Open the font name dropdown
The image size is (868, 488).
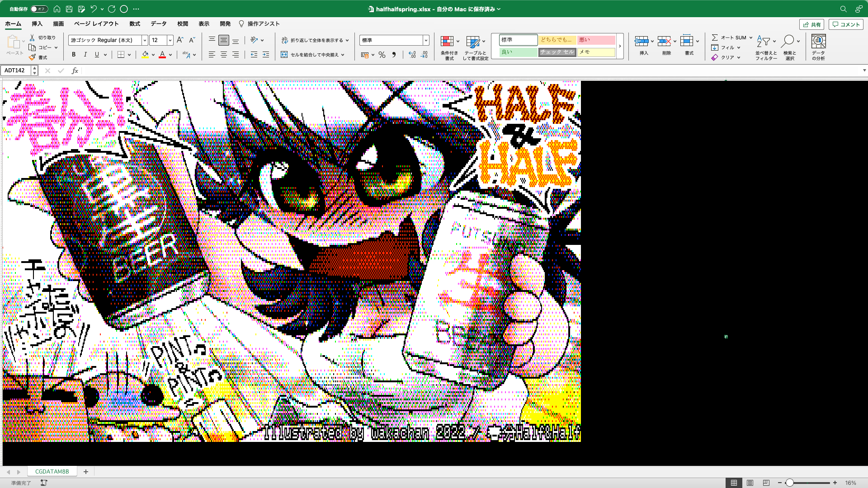coord(145,40)
